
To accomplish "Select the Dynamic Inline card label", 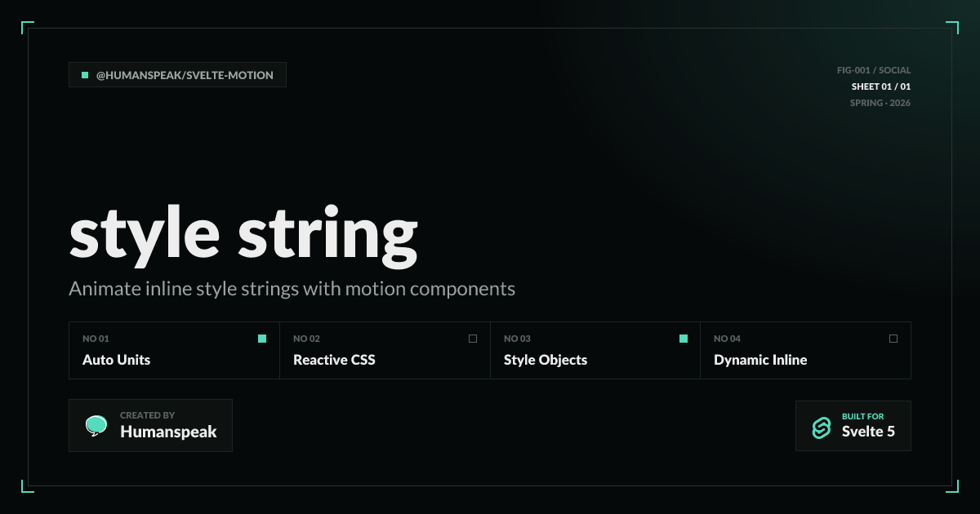I will (760, 360).
